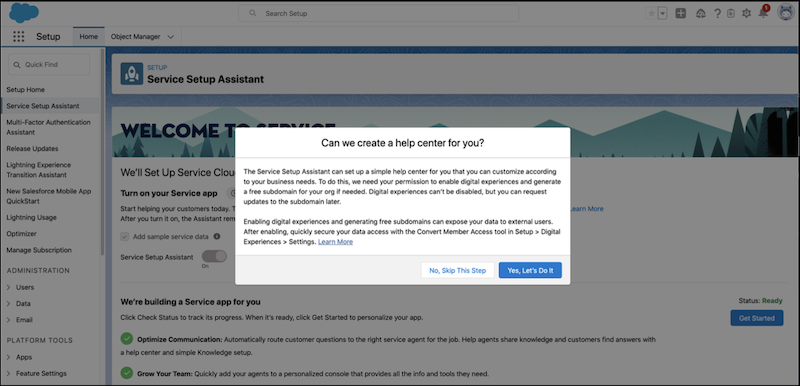Screen dimensions: 800x386
Task: Click the Quick Find input box
Action: (x=49, y=65)
